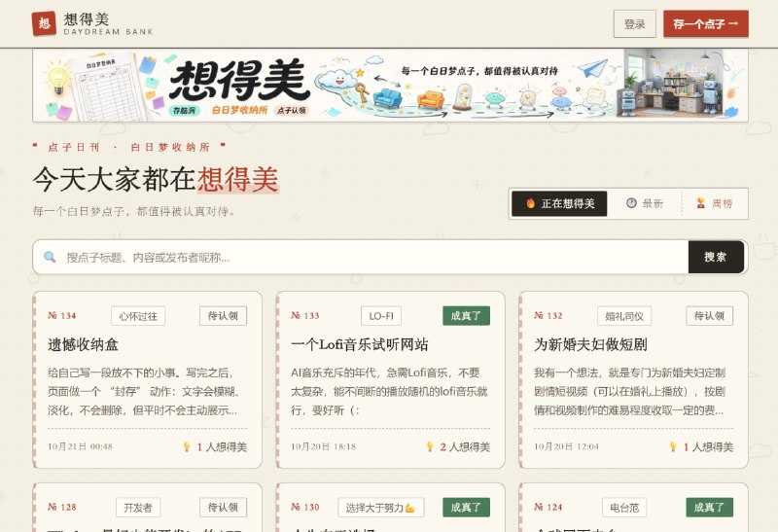Click 成真了 badge on card № 130
Screen dimensions: 778x532
pyautogui.click(x=466, y=507)
